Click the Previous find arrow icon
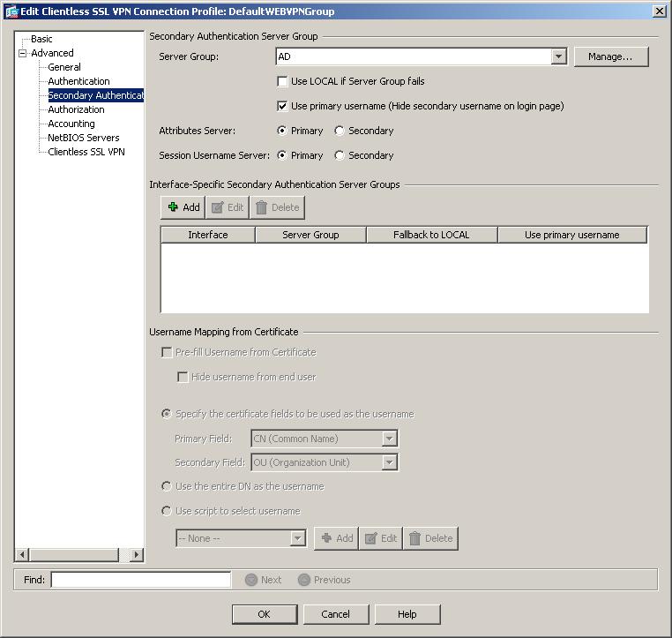The height and width of the screenshot is (638, 672). click(x=304, y=580)
